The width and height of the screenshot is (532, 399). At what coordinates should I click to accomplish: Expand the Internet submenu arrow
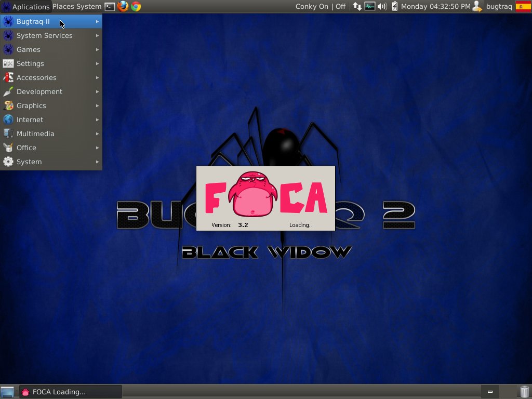click(97, 119)
